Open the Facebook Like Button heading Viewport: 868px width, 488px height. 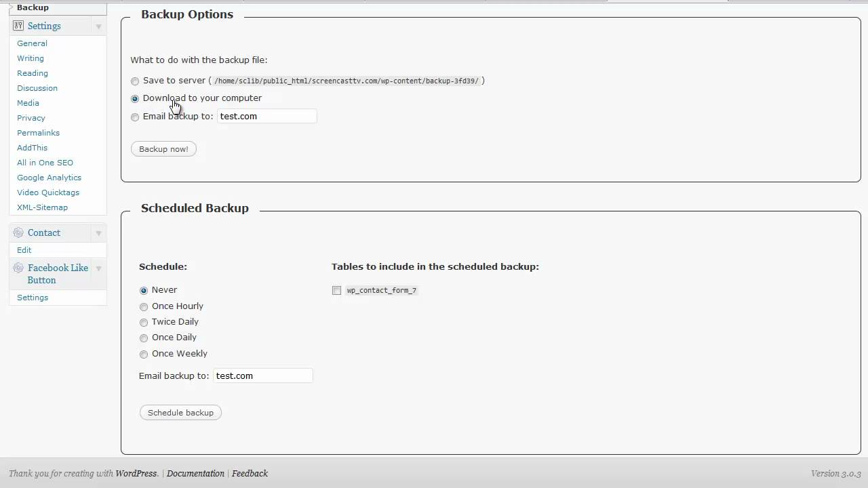pyautogui.click(x=58, y=274)
